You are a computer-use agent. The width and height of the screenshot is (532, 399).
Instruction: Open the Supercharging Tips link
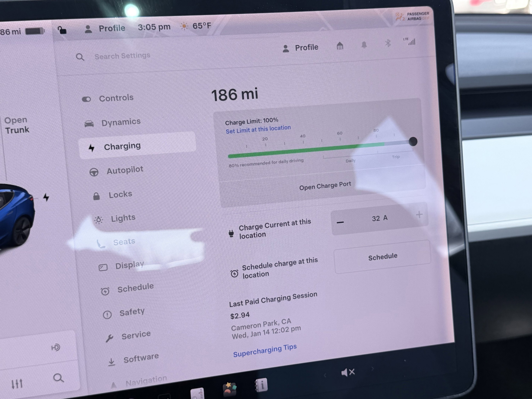point(265,351)
